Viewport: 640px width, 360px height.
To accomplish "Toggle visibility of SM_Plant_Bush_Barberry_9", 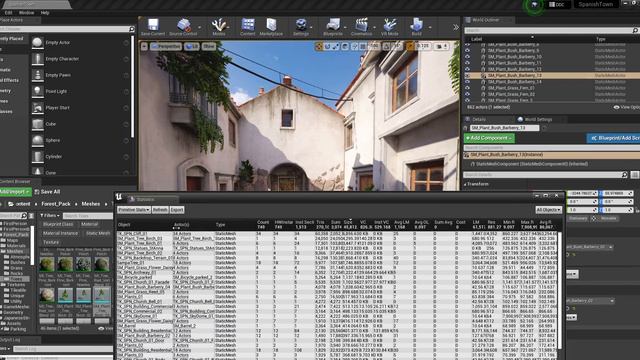I will click(467, 51).
